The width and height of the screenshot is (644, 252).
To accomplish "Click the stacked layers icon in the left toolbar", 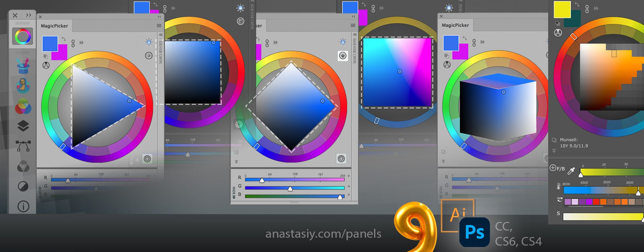I will point(23,126).
